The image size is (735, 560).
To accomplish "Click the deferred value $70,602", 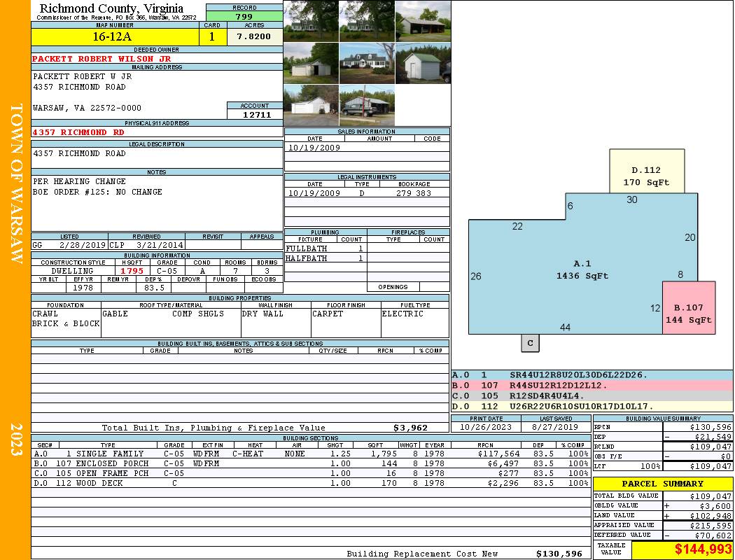I will (713, 535).
